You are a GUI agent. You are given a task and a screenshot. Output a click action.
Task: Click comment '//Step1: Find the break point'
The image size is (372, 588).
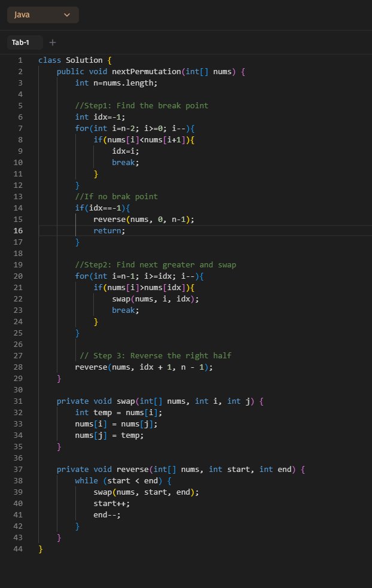(x=142, y=105)
